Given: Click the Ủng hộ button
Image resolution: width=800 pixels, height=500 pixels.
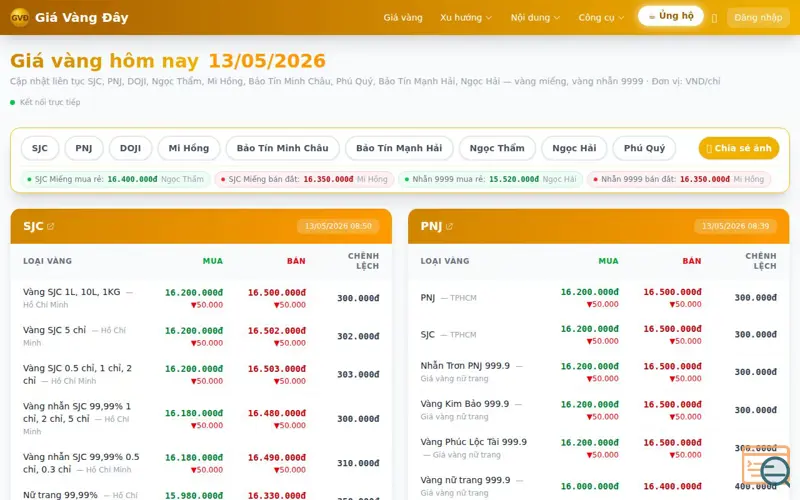Looking at the screenshot, I should tap(670, 16).
